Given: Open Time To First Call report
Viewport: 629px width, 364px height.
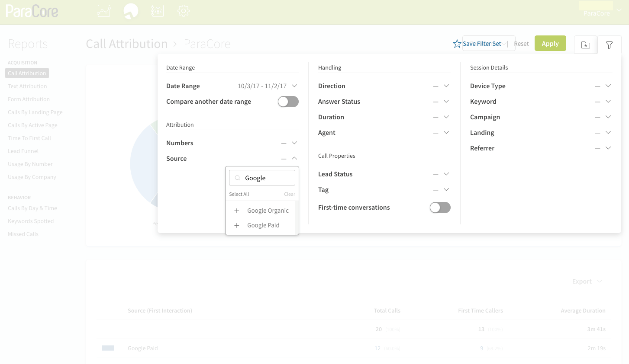Looking at the screenshot, I should tap(29, 138).
